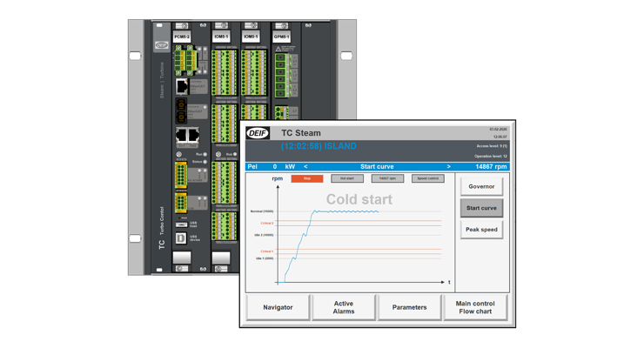Click the 14867 rpm button above the chart
The image size is (644, 348).
click(x=387, y=178)
